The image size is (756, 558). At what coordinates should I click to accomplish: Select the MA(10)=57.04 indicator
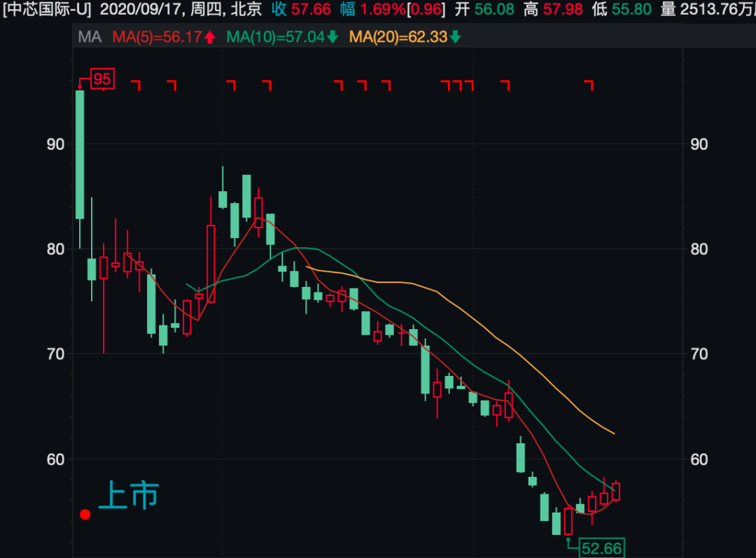276,37
